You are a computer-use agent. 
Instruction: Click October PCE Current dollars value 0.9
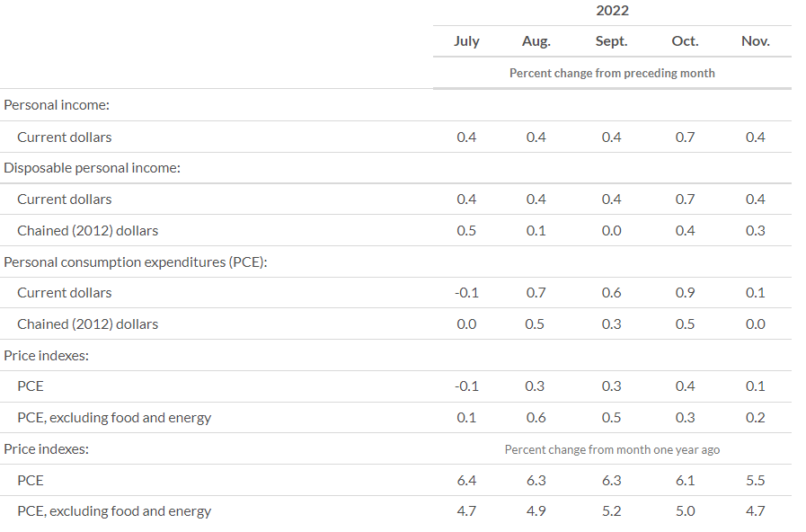(686, 293)
